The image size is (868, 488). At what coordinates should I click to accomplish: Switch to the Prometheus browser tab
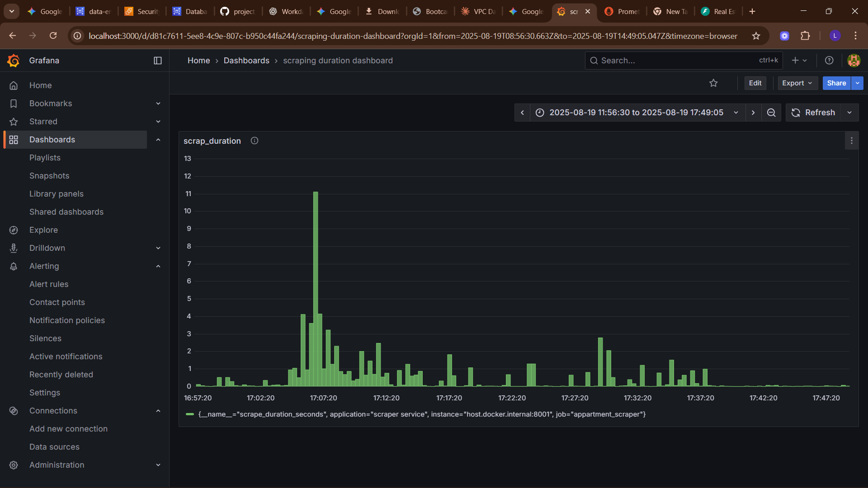pyautogui.click(x=622, y=12)
